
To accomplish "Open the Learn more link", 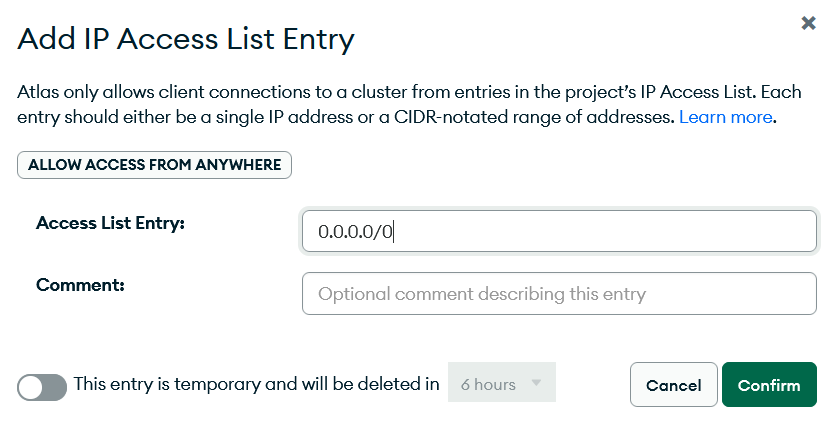I will point(725,117).
